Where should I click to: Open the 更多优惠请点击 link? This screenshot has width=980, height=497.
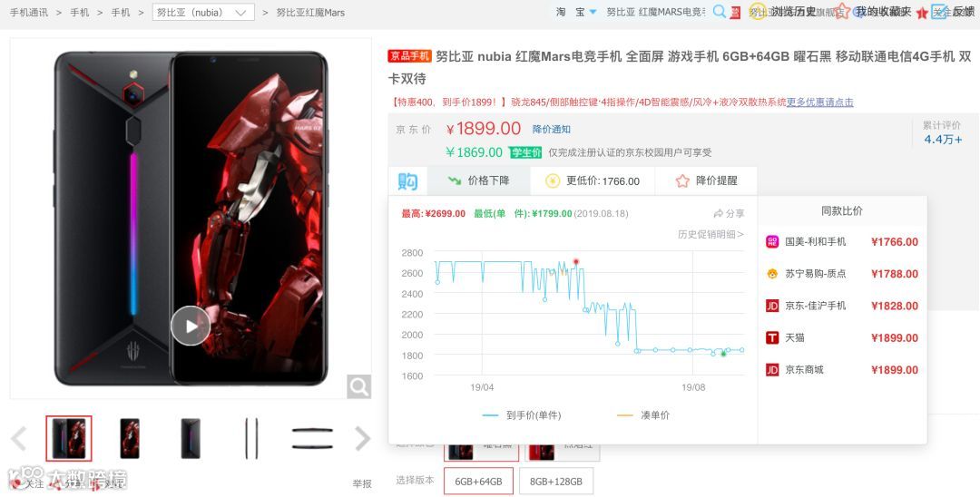819,102
